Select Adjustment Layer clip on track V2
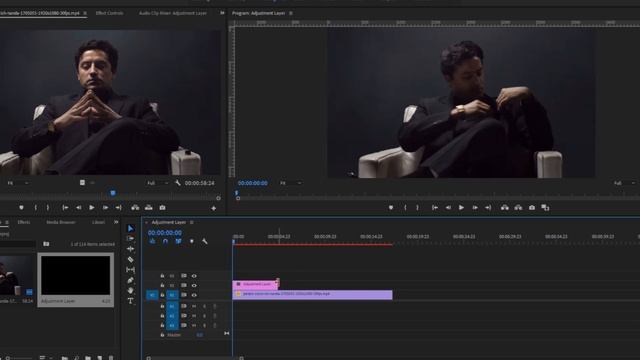Image resolution: width=640 pixels, height=360 pixels. (x=256, y=284)
